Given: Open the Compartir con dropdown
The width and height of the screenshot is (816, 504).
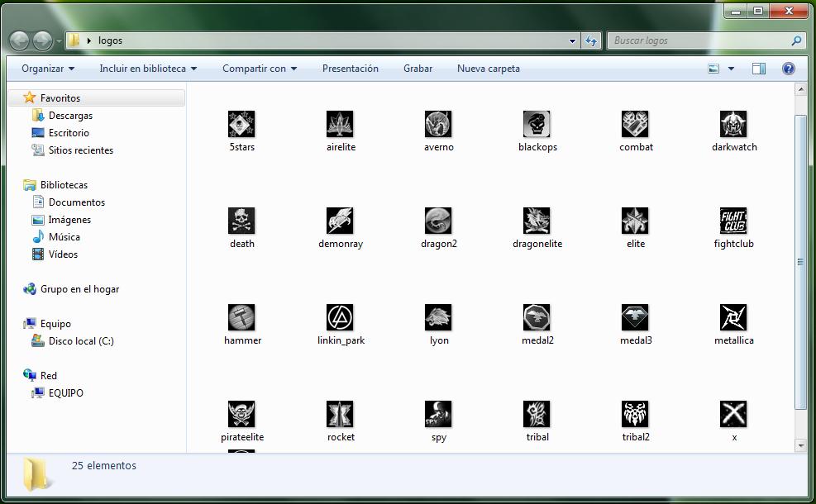Looking at the screenshot, I should click(260, 69).
